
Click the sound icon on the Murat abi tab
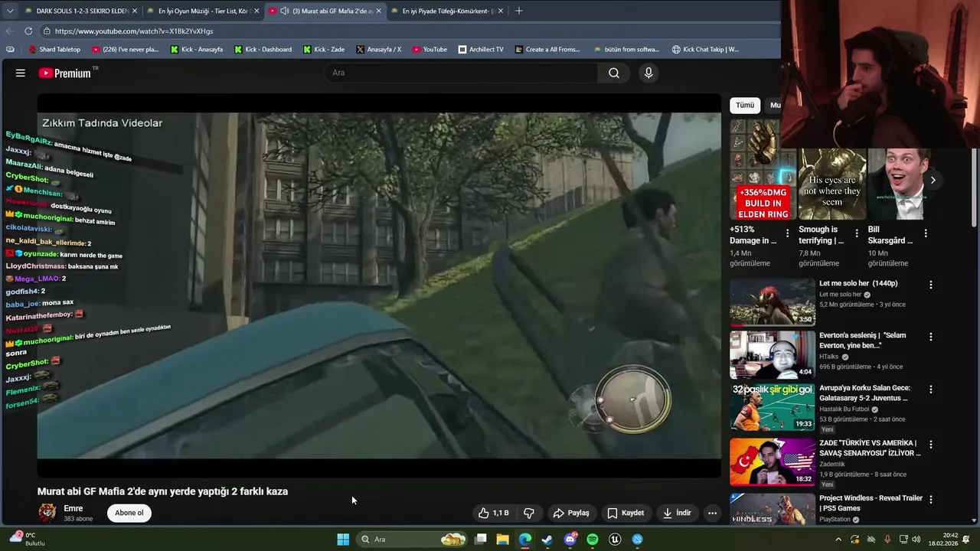(x=285, y=11)
